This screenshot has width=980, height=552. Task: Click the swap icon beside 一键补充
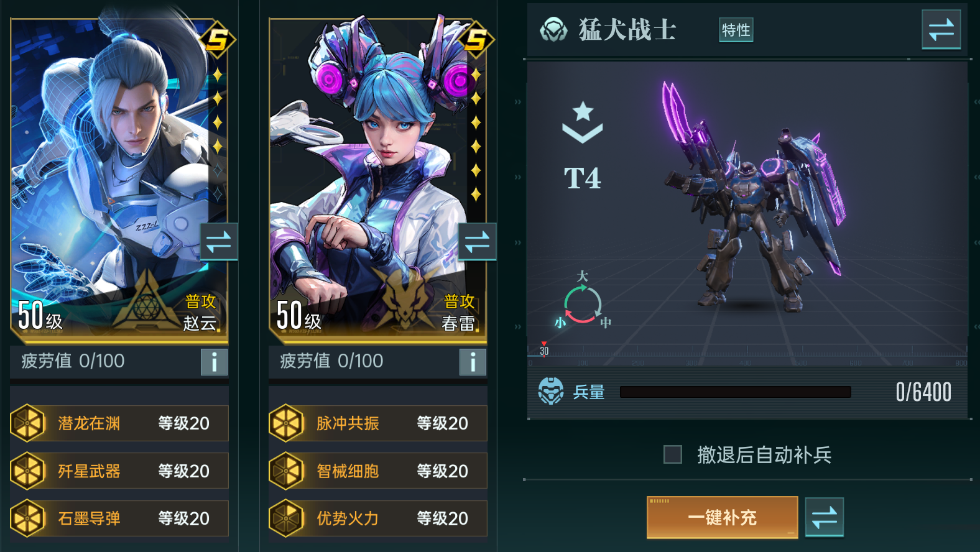(825, 517)
